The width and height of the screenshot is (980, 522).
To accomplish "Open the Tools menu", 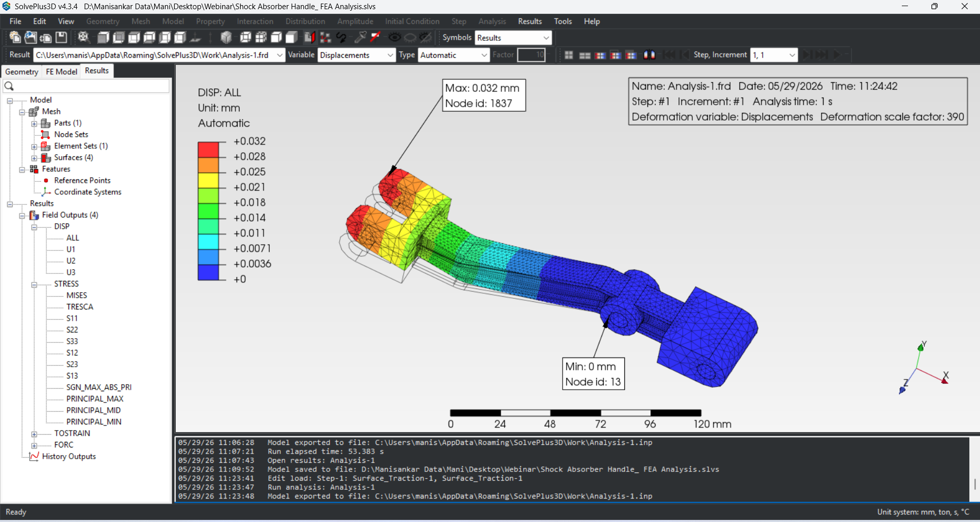I will tap(563, 21).
